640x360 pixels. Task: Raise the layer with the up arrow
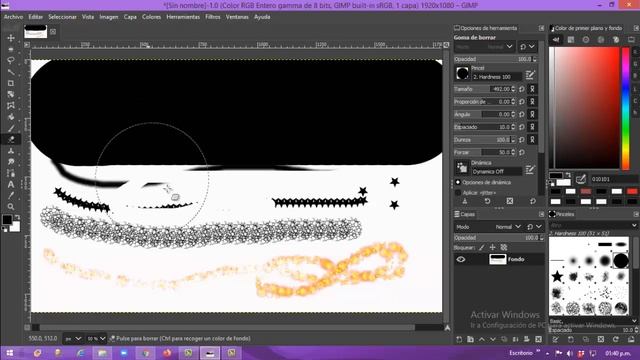tap(482, 339)
